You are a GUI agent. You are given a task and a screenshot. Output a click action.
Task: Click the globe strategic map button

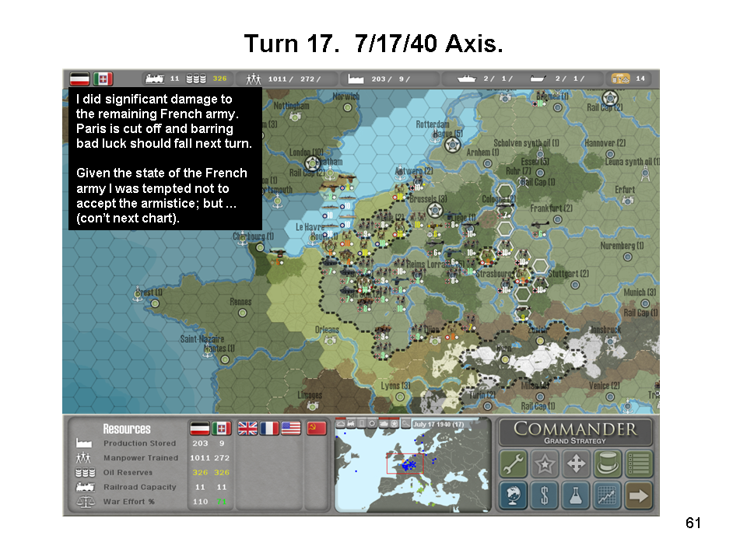coord(513,495)
